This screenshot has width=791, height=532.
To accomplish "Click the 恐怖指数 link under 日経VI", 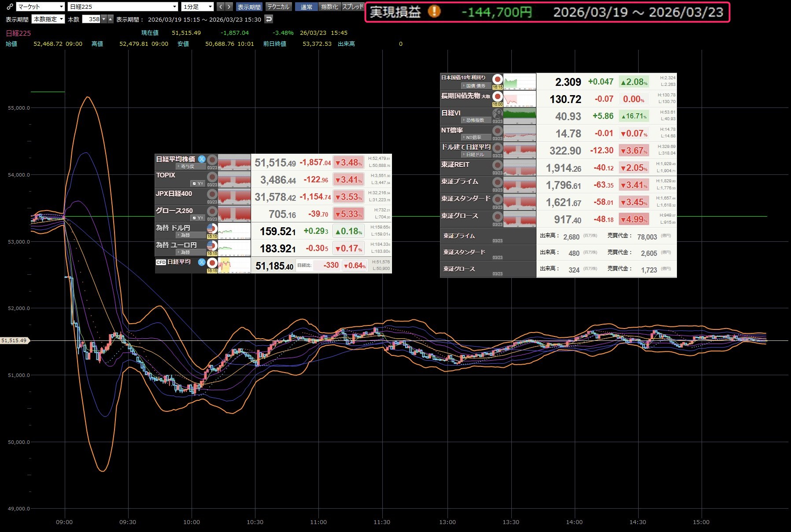I will click(x=475, y=120).
